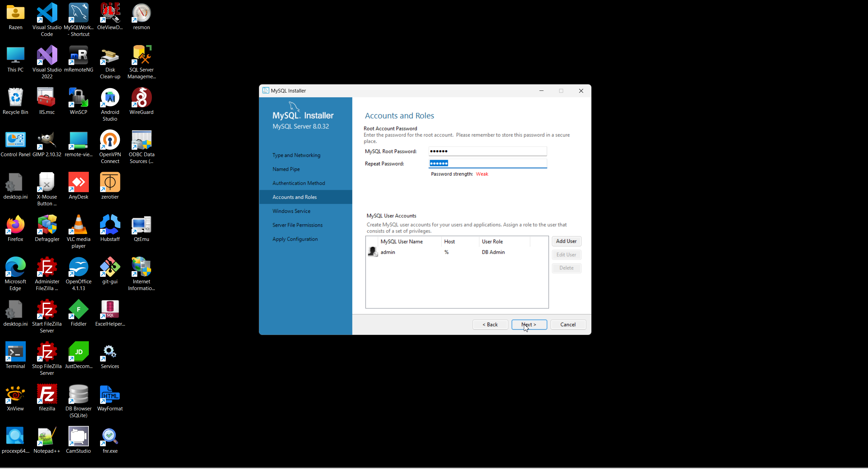The width and height of the screenshot is (868, 469).
Task: Go back with the < Back button
Action: tap(490, 325)
